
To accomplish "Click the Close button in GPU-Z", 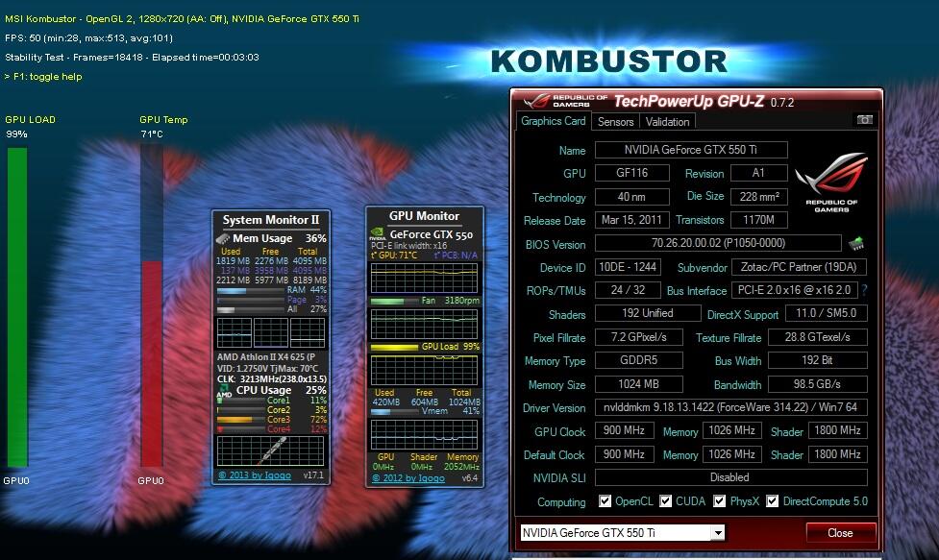I will coord(840,532).
